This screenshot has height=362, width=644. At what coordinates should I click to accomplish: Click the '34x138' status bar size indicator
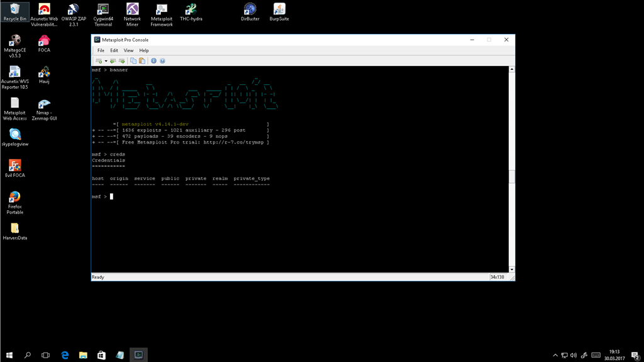coord(497,277)
